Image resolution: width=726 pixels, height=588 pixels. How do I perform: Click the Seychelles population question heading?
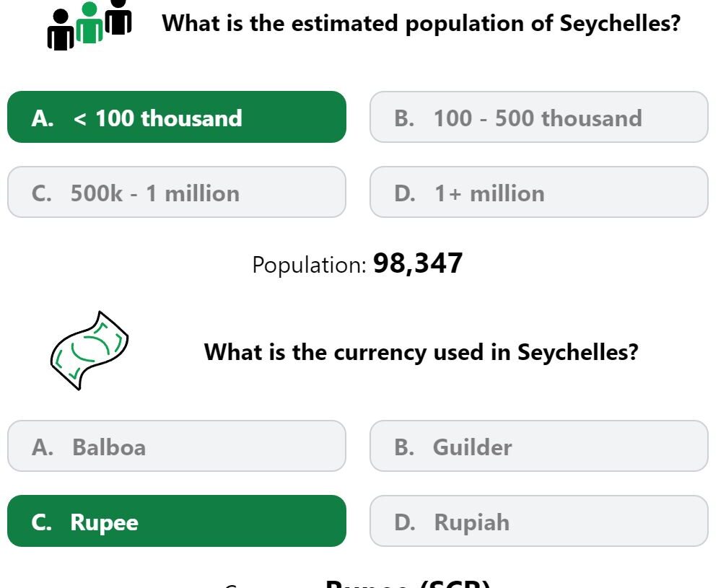click(x=421, y=24)
